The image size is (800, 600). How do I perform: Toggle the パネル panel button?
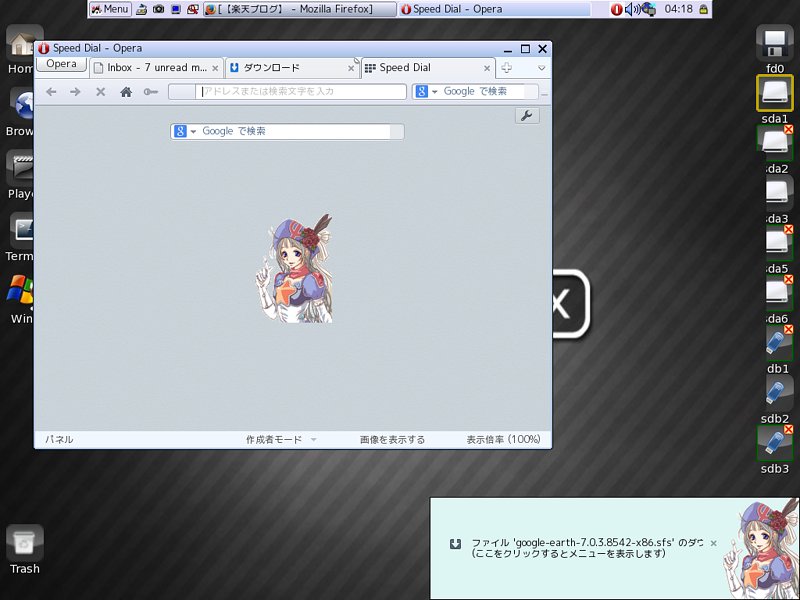coord(59,439)
